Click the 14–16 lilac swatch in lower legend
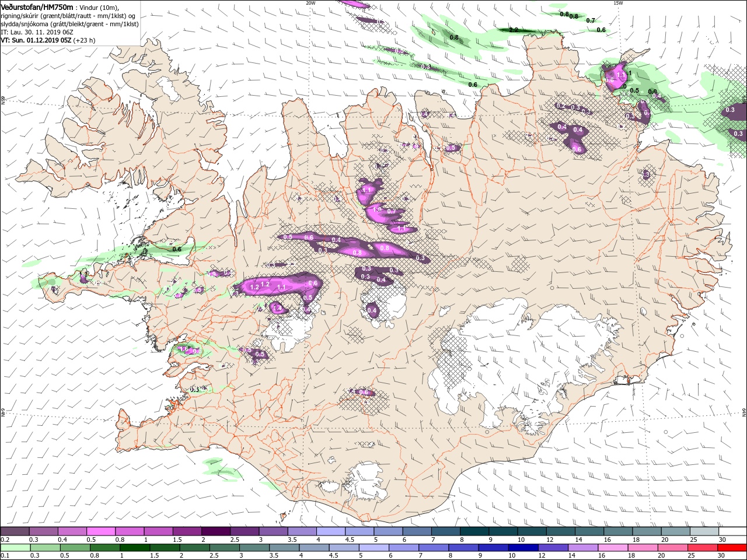Image resolution: width=747 pixels, height=560 pixels. [x=582, y=548]
